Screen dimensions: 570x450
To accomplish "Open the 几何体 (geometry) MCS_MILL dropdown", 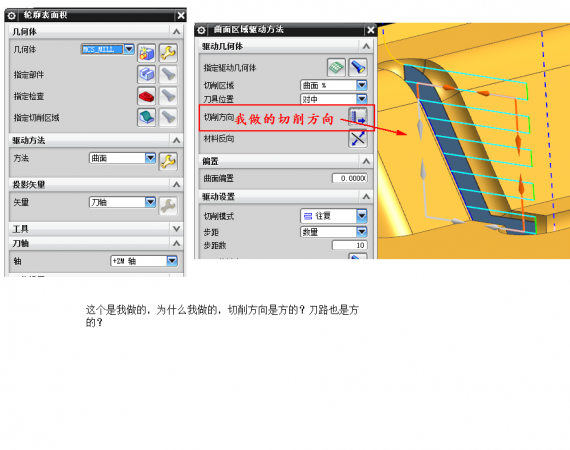I will [108, 49].
